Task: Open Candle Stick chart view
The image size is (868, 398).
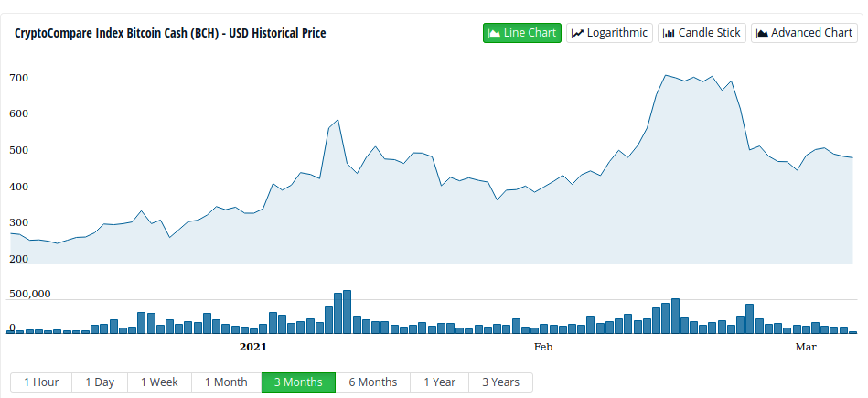Action: click(x=702, y=33)
